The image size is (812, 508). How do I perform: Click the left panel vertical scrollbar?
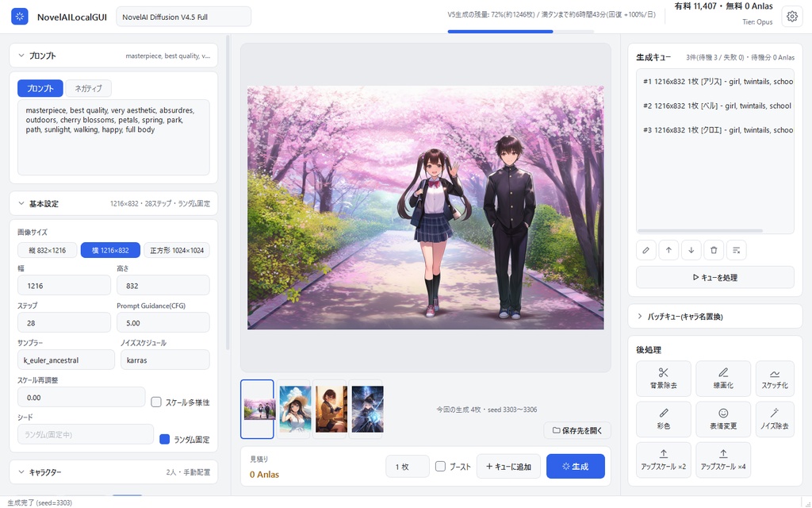coord(228,193)
